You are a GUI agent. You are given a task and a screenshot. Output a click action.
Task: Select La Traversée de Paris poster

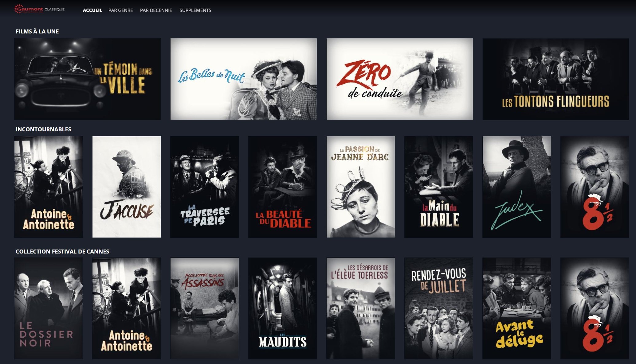[x=204, y=187]
